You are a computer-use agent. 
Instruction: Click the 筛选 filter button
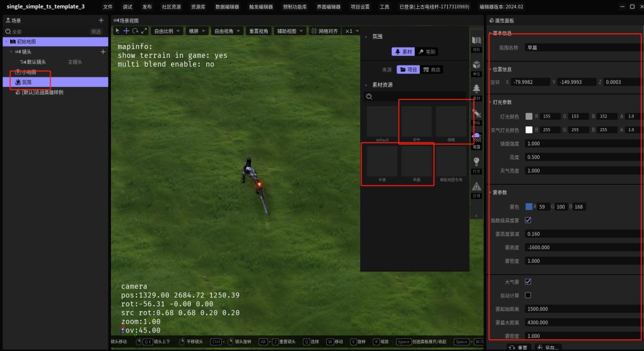(95, 32)
